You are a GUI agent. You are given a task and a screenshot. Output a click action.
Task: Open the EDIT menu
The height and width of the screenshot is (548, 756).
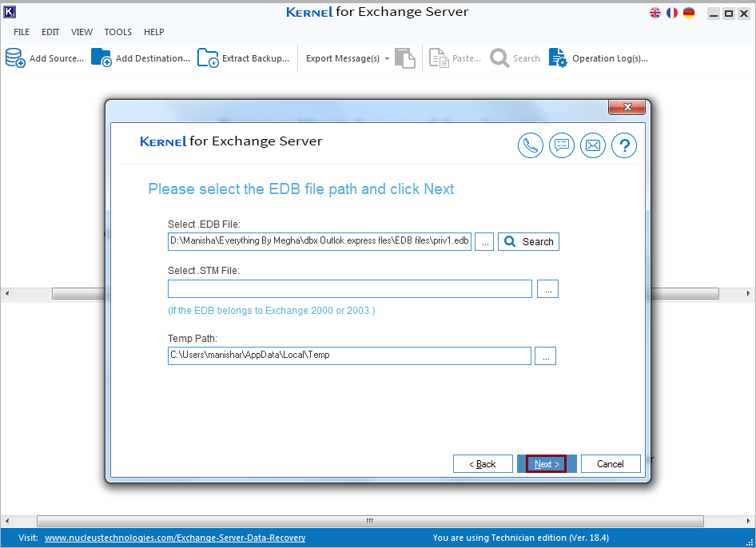tap(50, 32)
